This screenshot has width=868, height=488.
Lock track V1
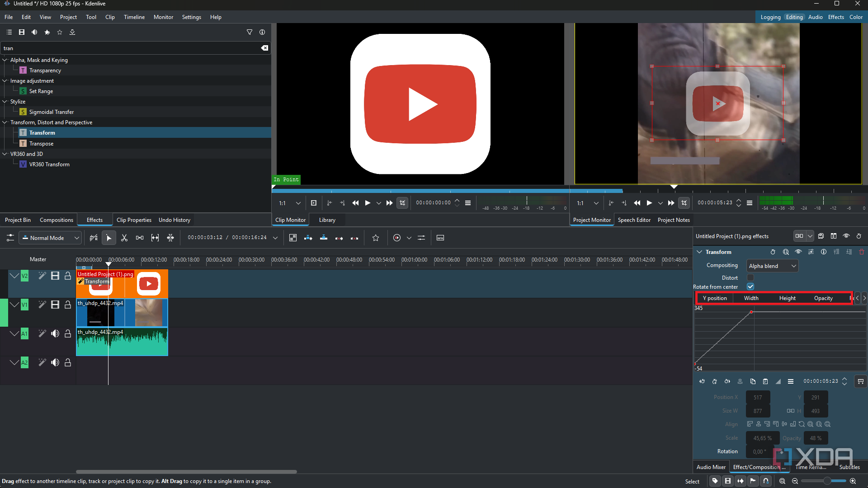point(68,305)
